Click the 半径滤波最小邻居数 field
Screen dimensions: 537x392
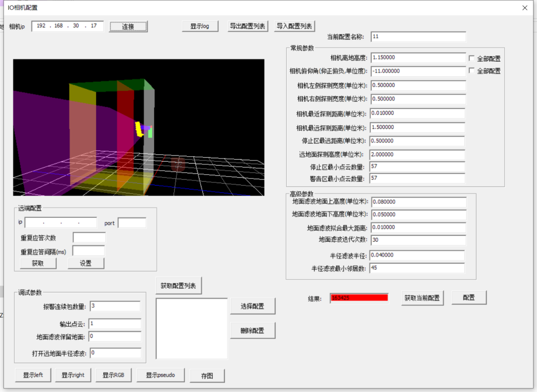[417, 268]
